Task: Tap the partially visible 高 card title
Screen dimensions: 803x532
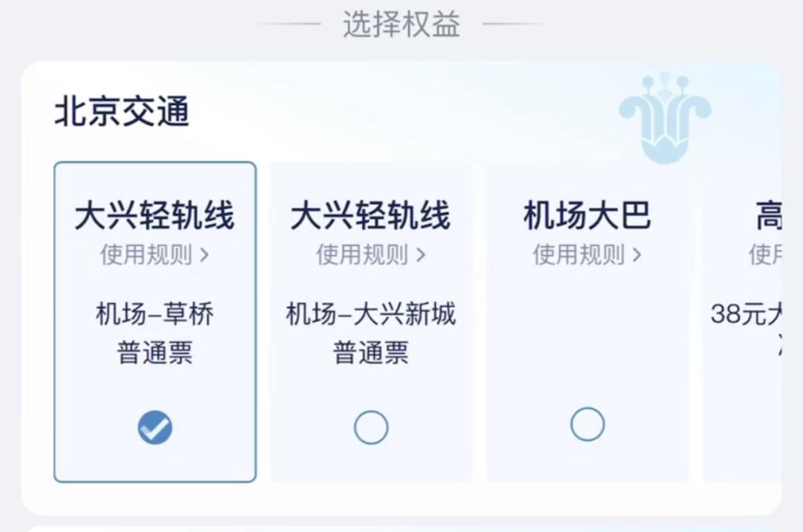Action: coord(769,216)
